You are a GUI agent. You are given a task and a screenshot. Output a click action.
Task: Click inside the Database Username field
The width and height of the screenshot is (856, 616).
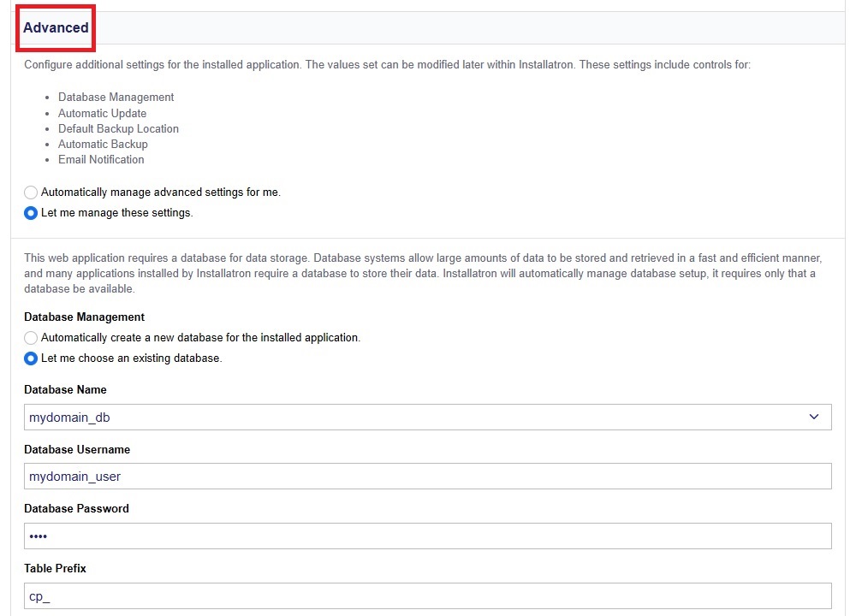pos(342,476)
